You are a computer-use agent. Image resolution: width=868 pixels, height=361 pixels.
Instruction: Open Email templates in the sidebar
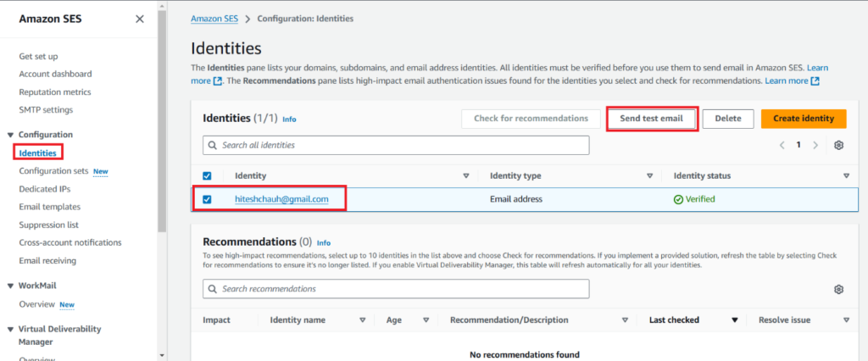[x=50, y=207]
